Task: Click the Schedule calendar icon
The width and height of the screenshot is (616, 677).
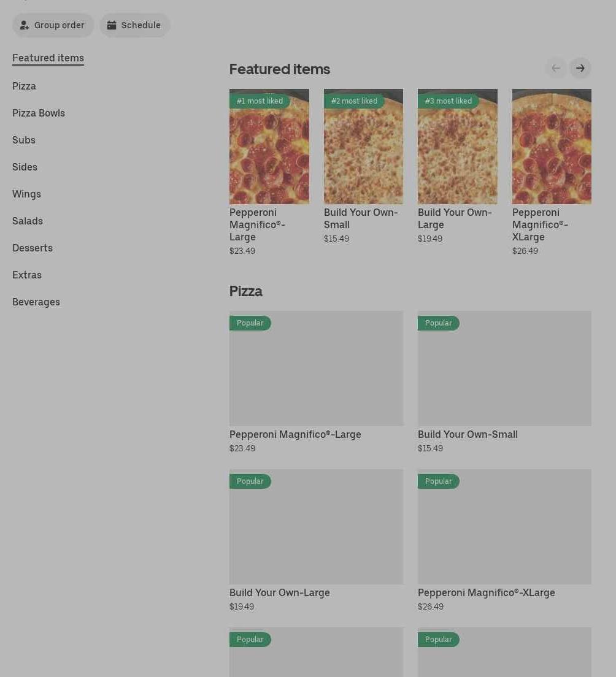Action: tap(112, 25)
